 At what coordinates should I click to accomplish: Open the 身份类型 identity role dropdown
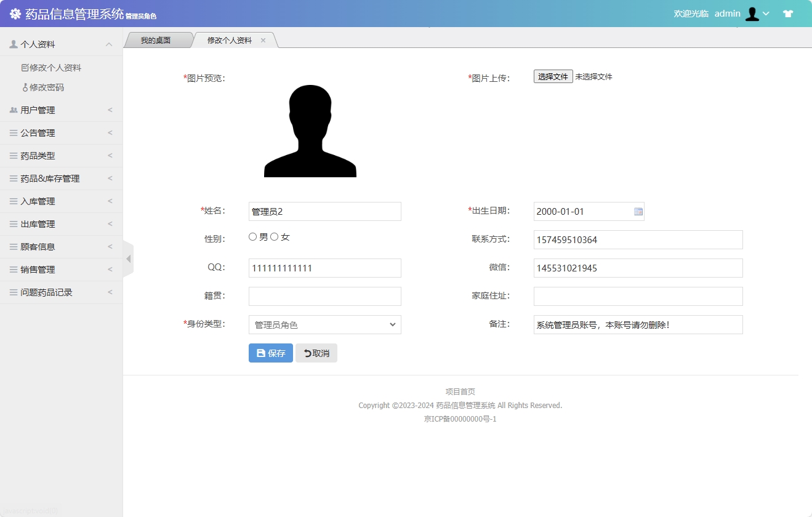pyautogui.click(x=324, y=324)
